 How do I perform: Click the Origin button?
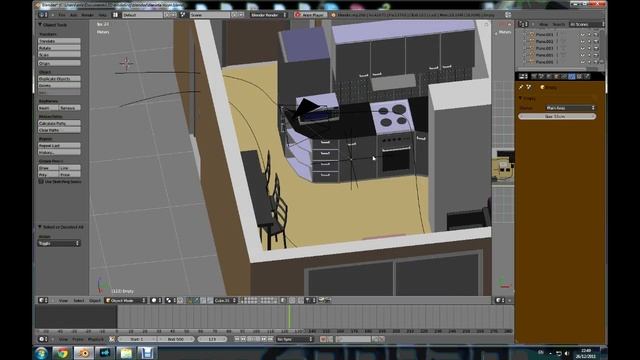click(59, 63)
